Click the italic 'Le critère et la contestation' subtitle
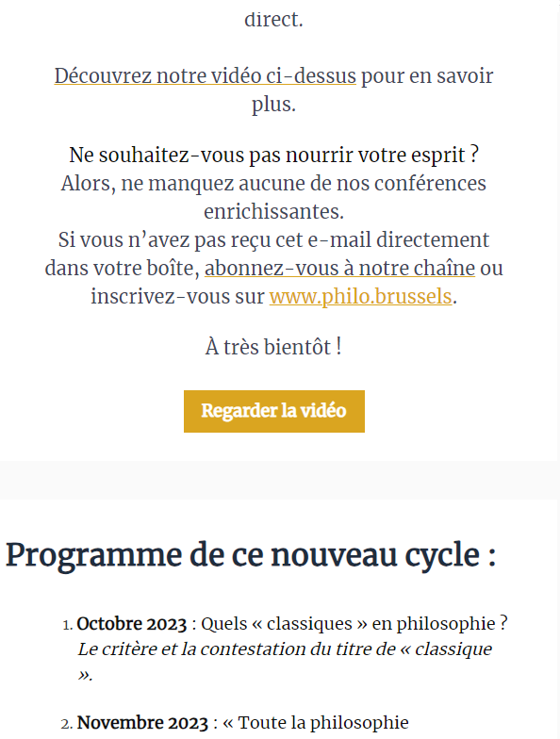This screenshot has width=560, height=739. point(285,662)
